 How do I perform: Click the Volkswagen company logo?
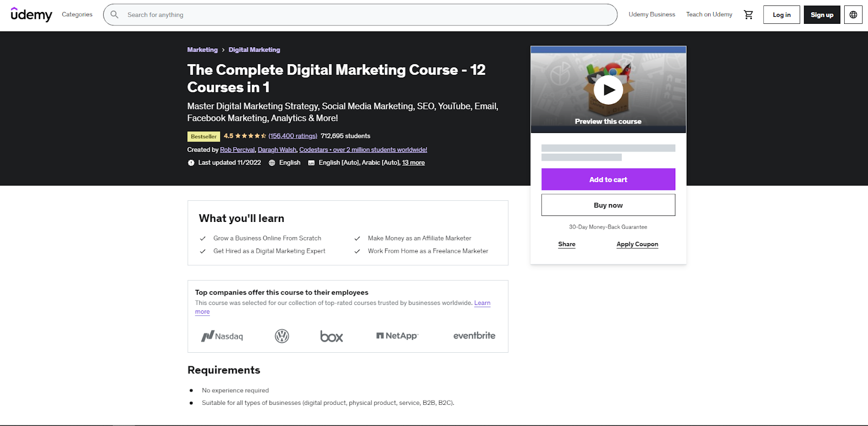tap(282, 336)
